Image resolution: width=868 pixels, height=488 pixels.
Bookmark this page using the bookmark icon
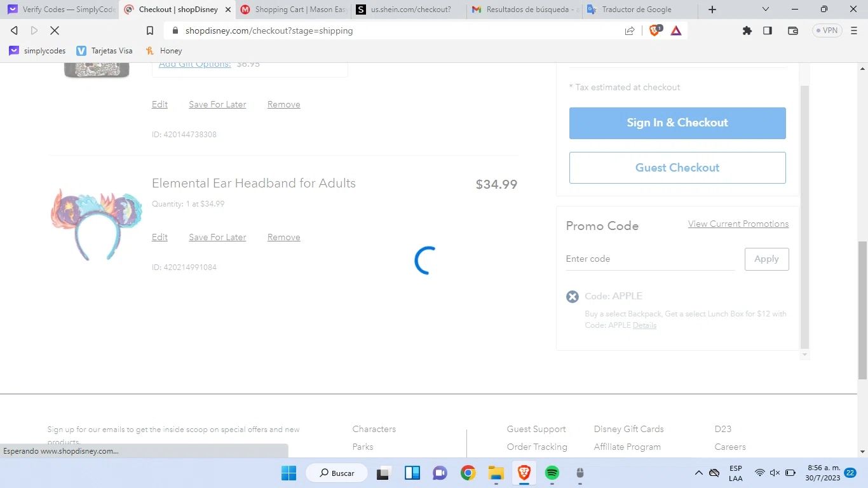tap(150, 30)
